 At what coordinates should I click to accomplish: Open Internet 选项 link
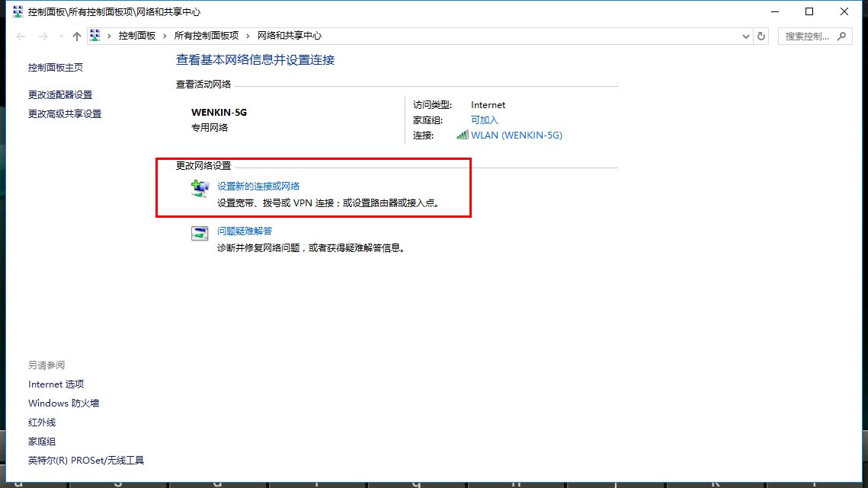[x=56, y=384]
